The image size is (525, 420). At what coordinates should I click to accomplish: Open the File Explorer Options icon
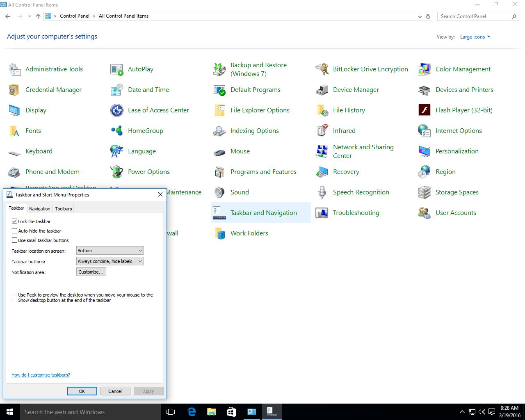[219, 110]
